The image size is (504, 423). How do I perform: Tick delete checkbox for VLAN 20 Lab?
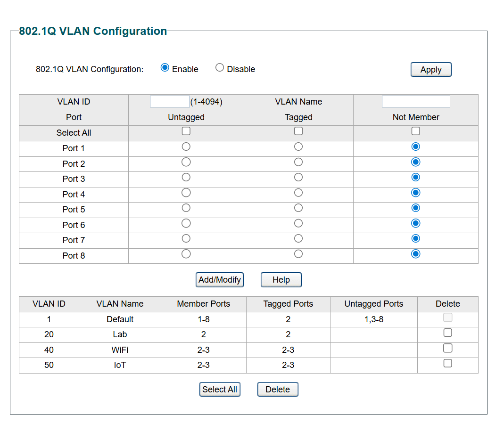(448, 333)
